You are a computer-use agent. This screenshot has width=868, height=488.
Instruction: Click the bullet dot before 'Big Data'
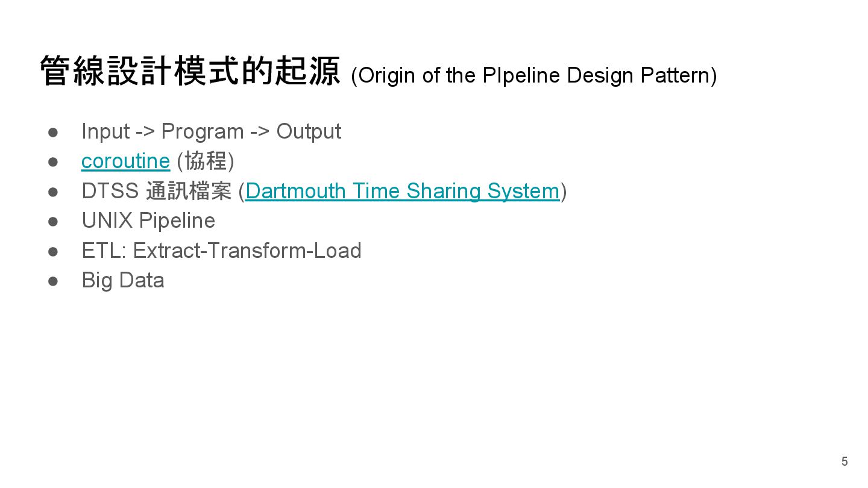(53, 281)
